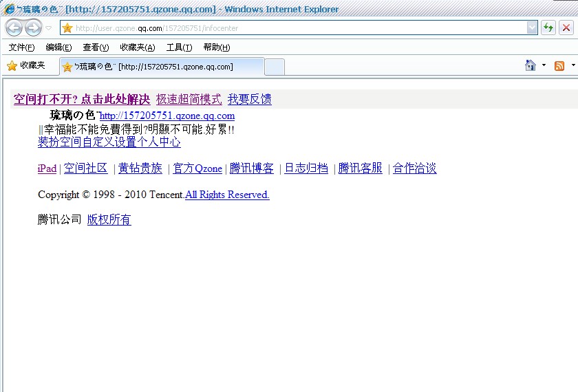This screenshot has width=578, height=392.
Task: Open the 收藏夹(A) menu
Action: tap(138, 47)
